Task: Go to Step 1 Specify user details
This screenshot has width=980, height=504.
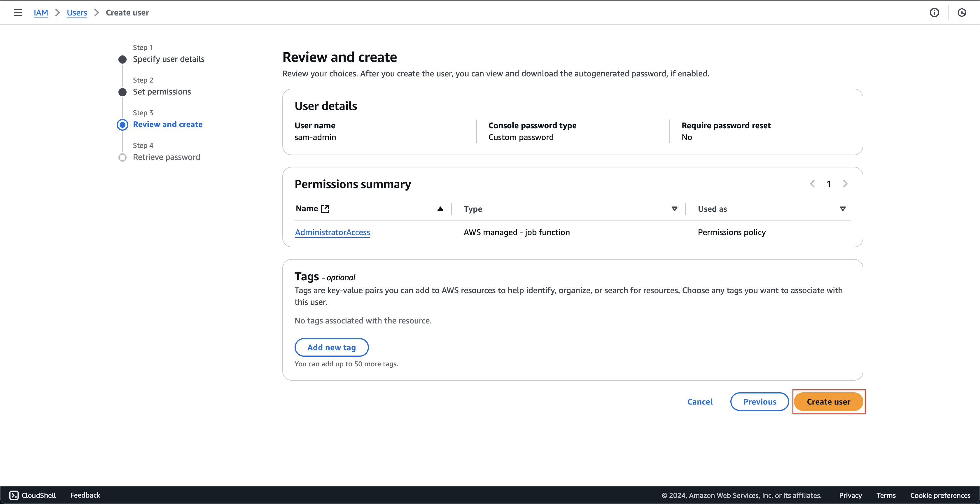Action: [x=169, y=59]
